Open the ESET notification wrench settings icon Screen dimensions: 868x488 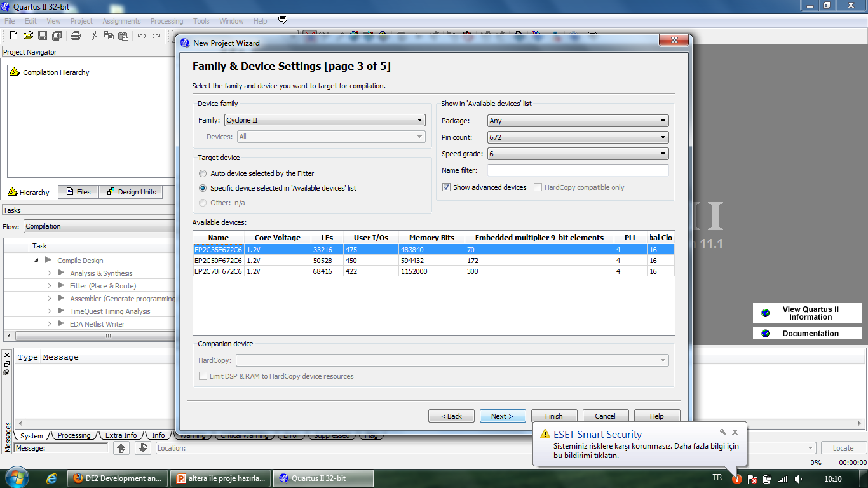pyautogui.click(x=723, y=432)
